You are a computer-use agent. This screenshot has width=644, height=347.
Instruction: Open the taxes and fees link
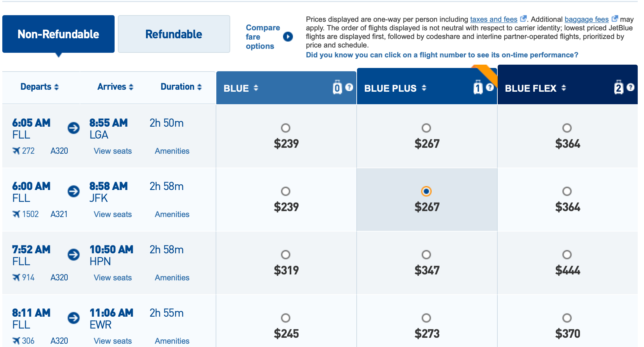tap(494, 19)
